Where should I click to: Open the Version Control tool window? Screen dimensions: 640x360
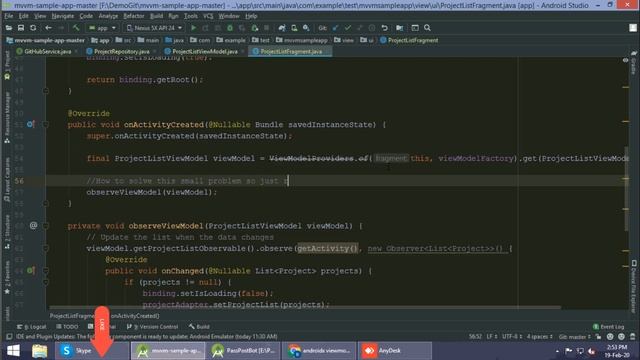[x=152, y=327]
